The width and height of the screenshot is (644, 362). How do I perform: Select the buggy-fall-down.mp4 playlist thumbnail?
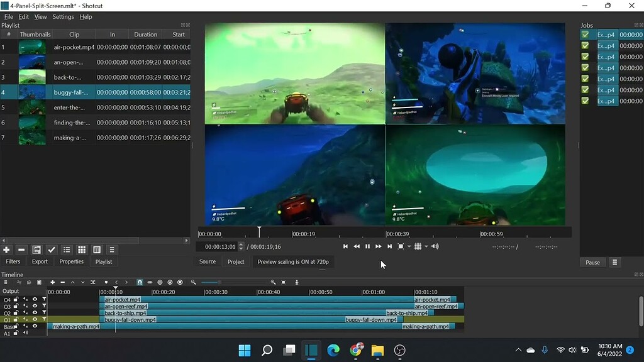pyautogui.click(x=33, y=92)
